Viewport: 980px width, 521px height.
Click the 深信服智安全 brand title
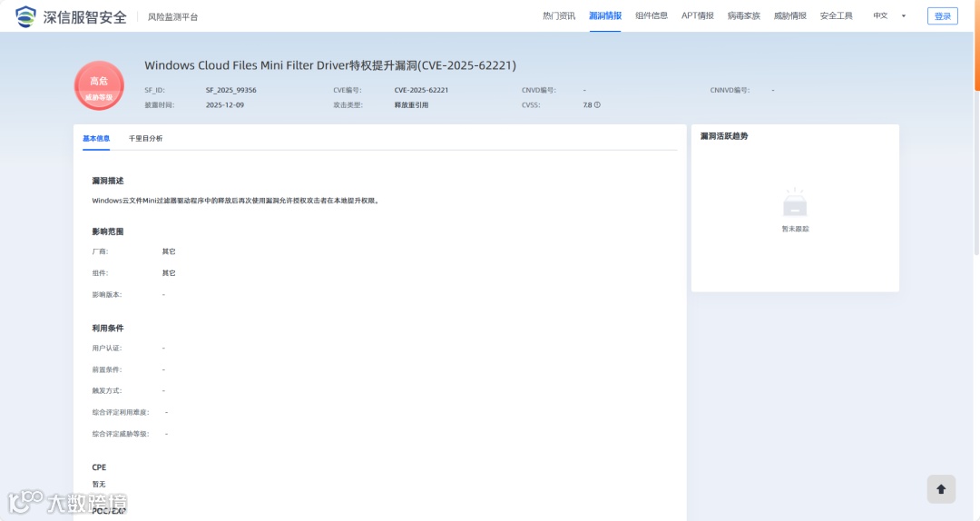[84, 17]
